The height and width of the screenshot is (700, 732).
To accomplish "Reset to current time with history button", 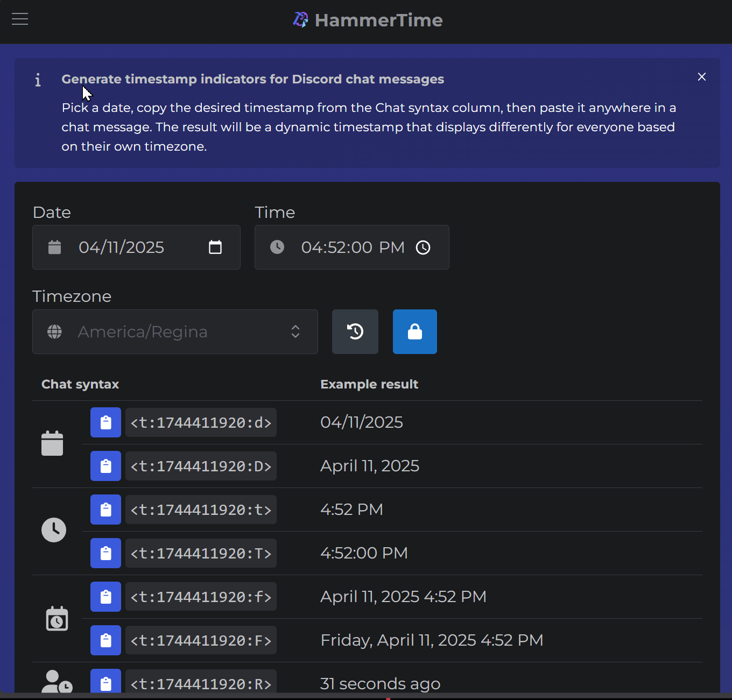I will [355, 332].
